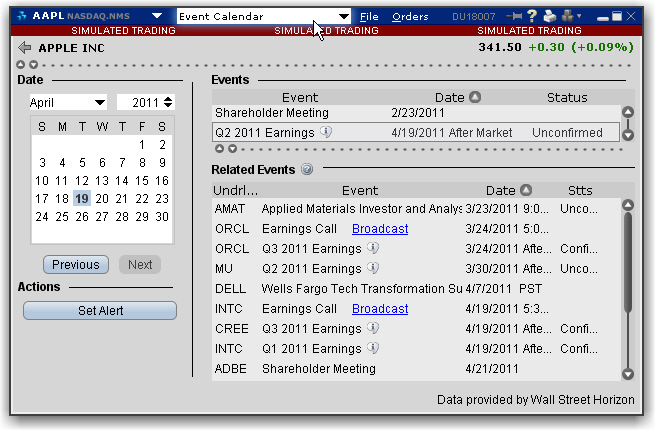Click the Previous month button
Screen dimensions: 655x430
(76, 265)
